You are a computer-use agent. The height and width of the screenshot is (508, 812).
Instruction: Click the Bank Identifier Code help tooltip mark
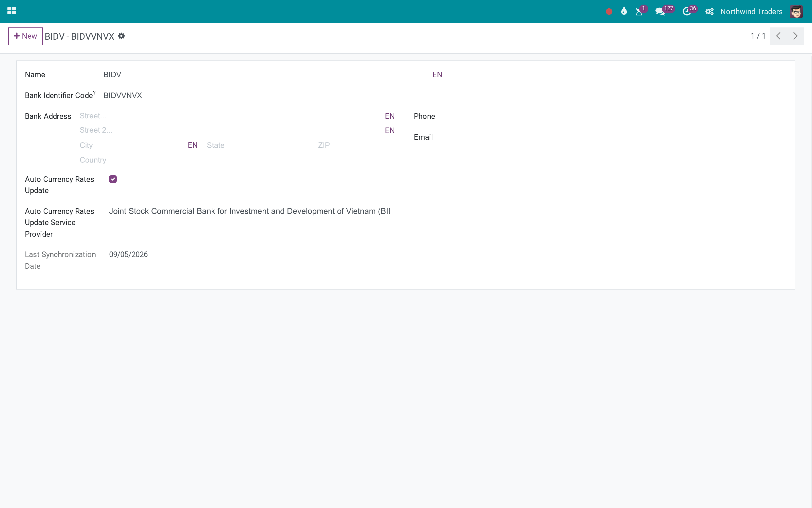point(94,92)
